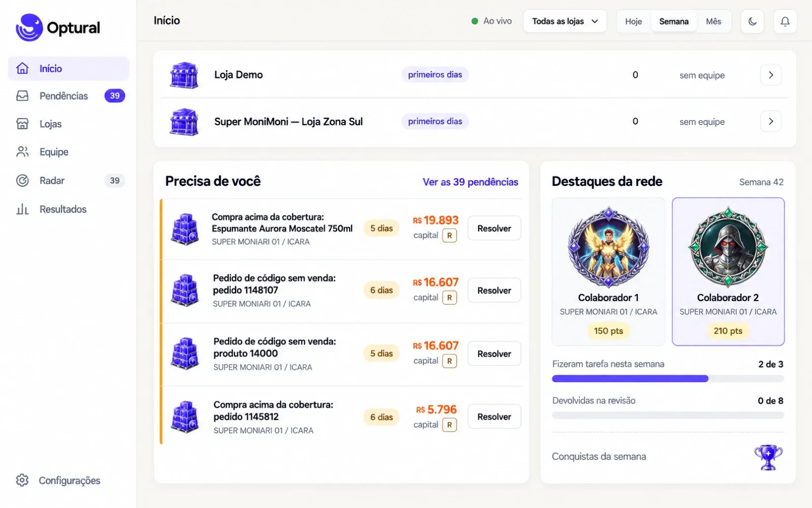
Task: Resolve pedido 1148107 pendência
Action: 494,291
